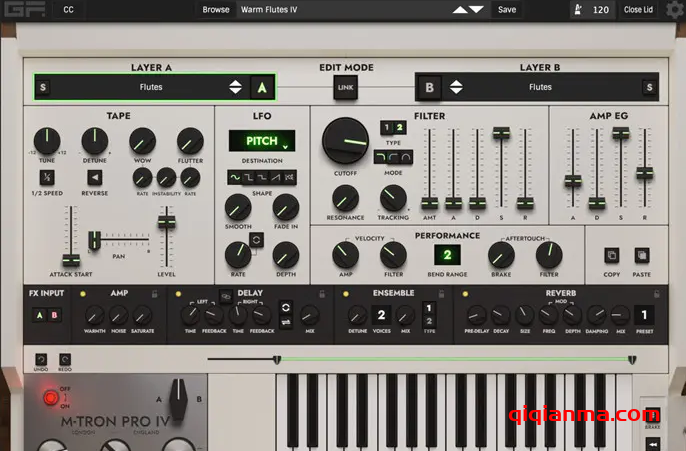
Task: Click the Save preset button
Action: (507, 9)
